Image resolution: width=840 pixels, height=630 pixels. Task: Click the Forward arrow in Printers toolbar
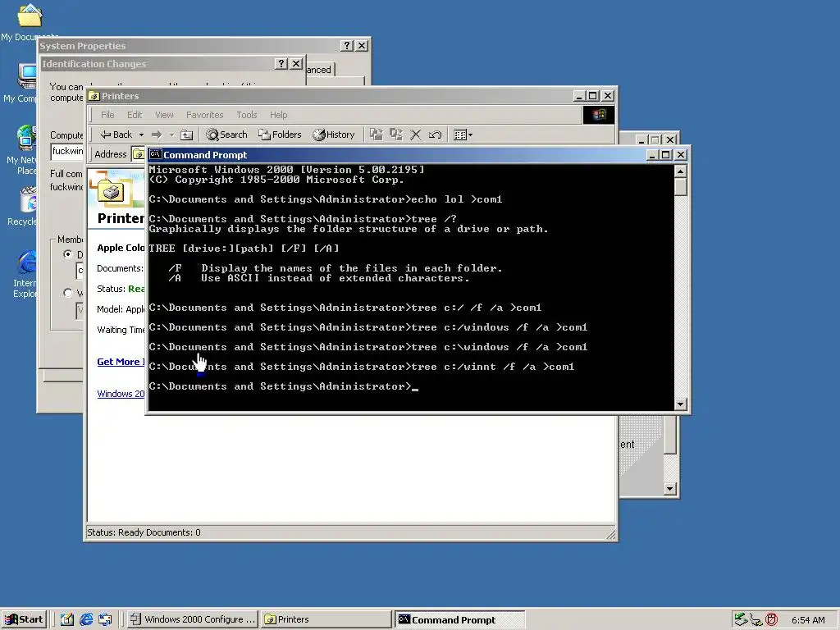point(157,135)
